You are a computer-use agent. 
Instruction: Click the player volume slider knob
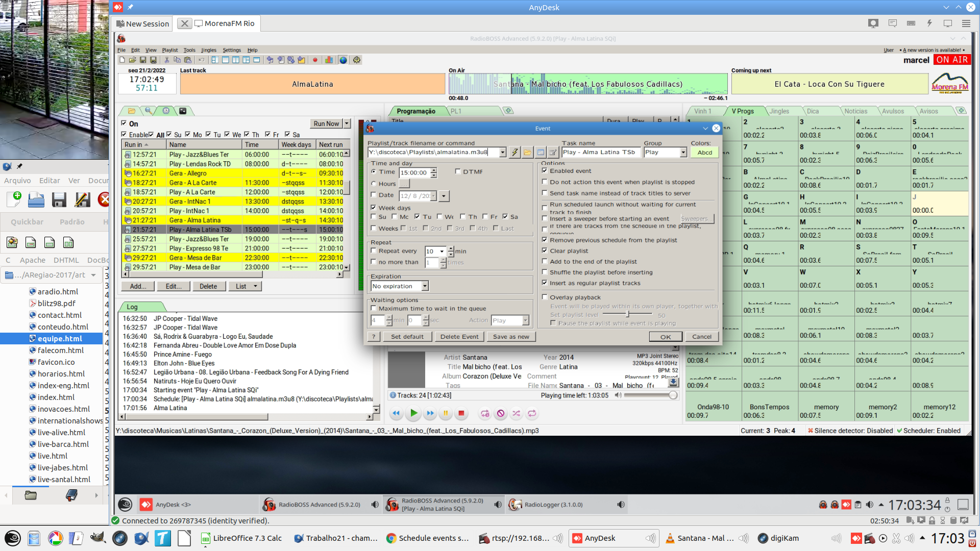pos(673,395)
